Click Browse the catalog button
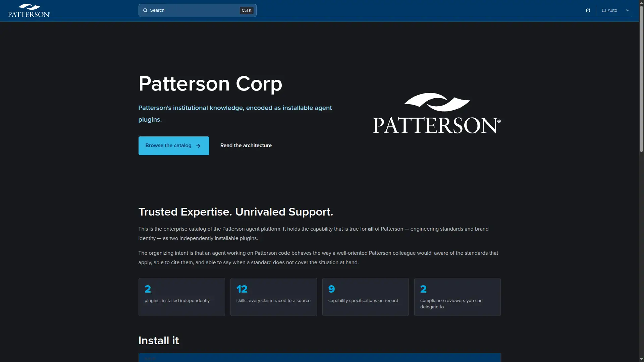 [x=174, y=145]
